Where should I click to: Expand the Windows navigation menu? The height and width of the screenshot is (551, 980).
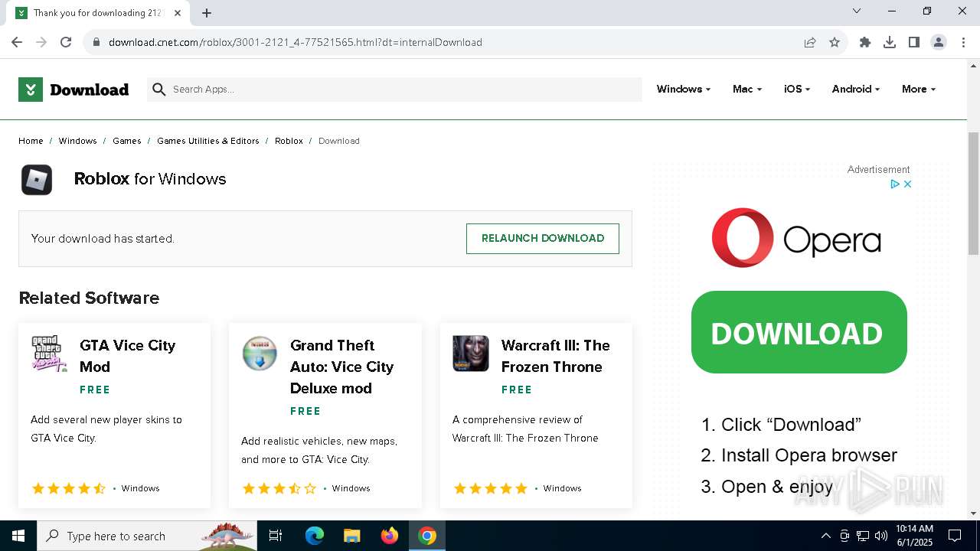pyautogui.click(x=684, y=90)
